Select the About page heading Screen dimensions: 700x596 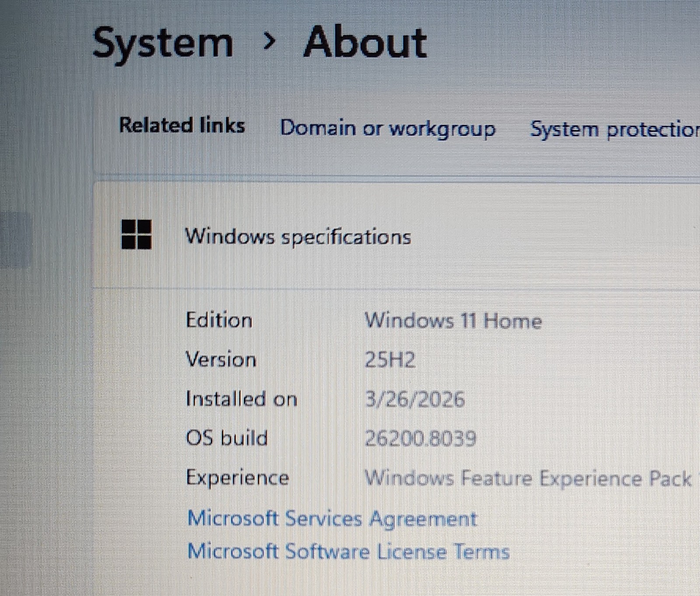(365, 42)
